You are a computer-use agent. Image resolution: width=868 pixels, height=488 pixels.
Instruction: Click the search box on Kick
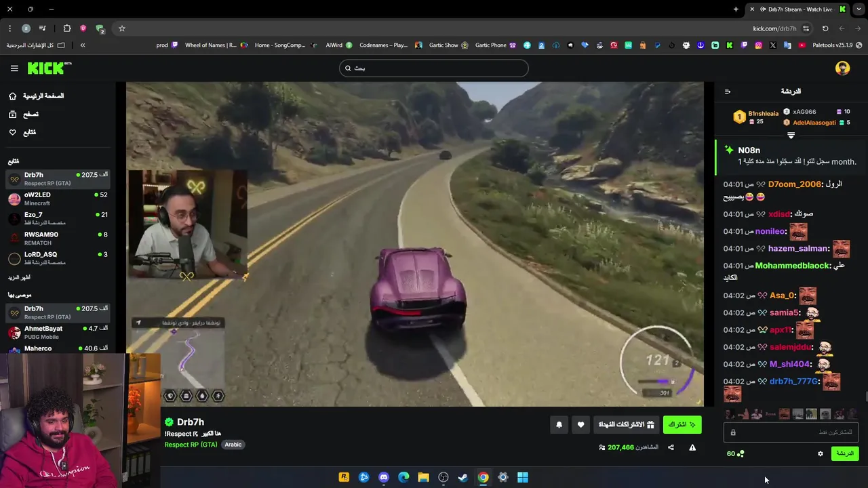434,68
